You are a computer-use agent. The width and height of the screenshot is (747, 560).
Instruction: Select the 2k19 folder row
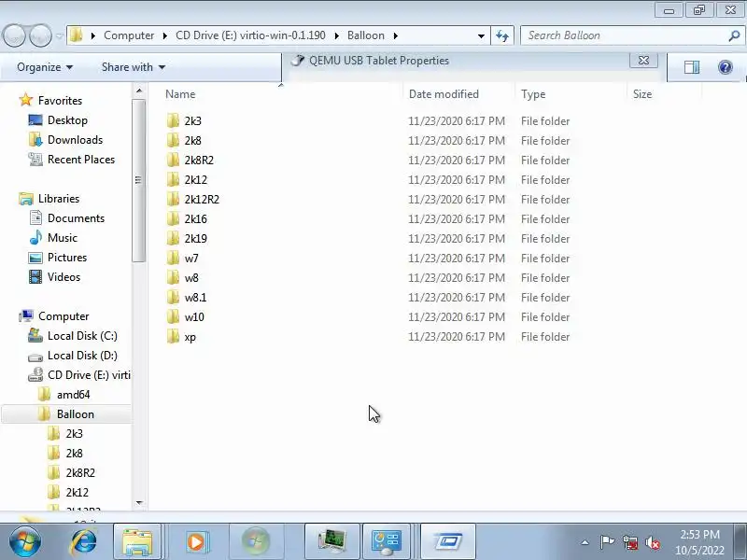click(x=367, y=239)
